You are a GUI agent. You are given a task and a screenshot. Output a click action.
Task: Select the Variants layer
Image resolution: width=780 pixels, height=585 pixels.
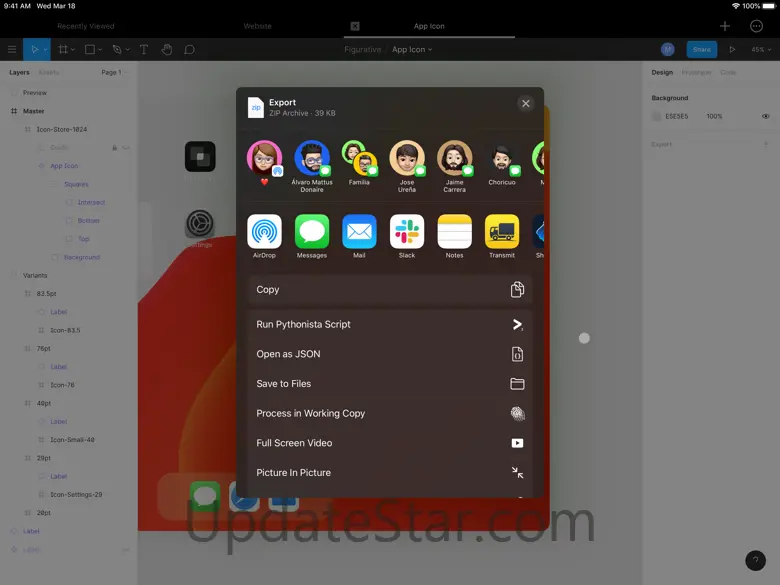[35, 276]
